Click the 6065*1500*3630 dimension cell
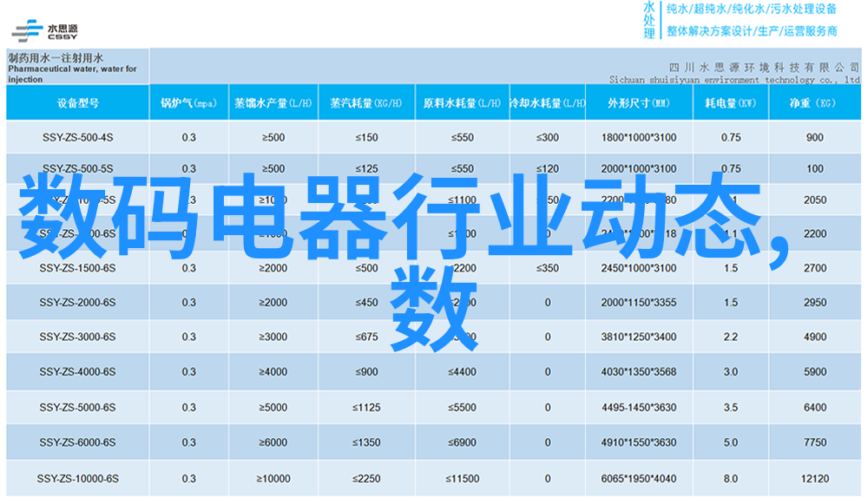 click(638, 479)
